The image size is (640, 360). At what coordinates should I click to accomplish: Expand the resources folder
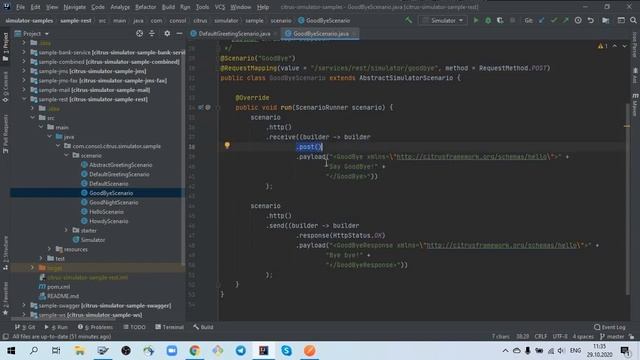49,249
